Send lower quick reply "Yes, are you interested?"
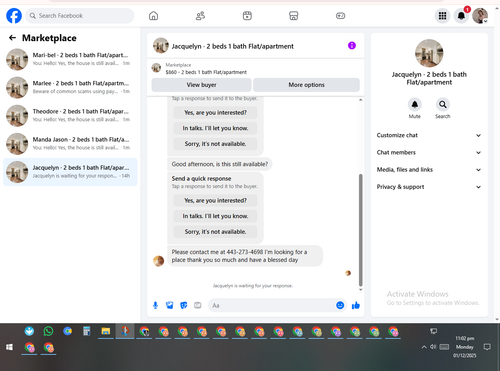This screenshot has height=371, width=500. coord(215,201)
